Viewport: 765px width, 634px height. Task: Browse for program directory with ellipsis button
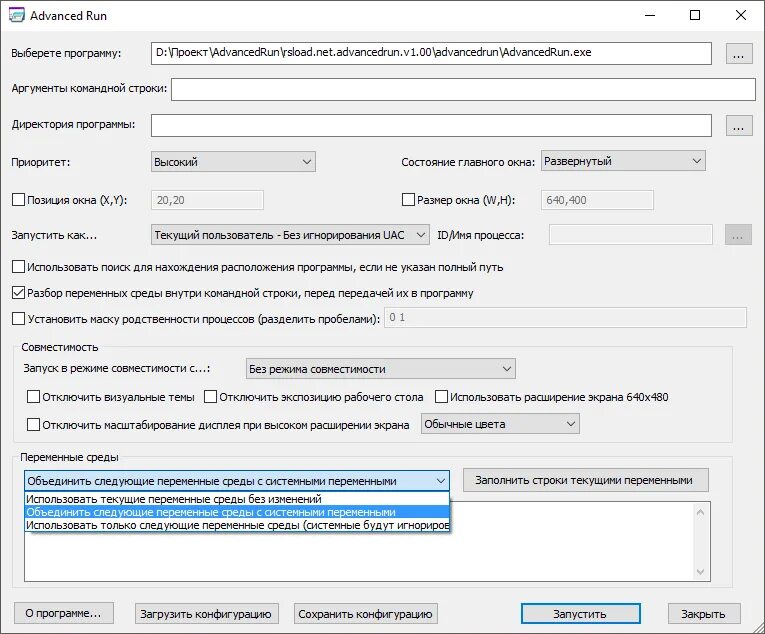coord(739,125)
